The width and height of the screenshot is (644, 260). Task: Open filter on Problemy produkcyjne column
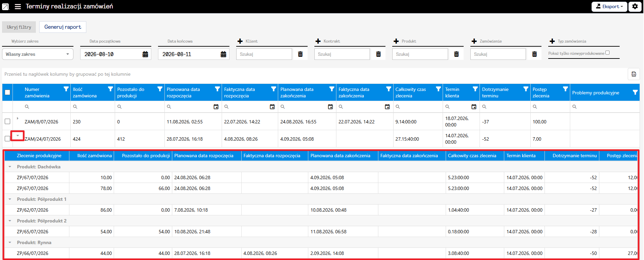point(635,92)
